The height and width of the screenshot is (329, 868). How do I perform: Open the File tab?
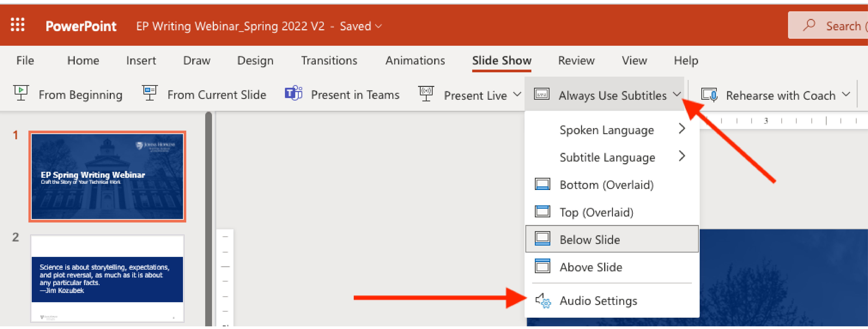pos(25,60)
